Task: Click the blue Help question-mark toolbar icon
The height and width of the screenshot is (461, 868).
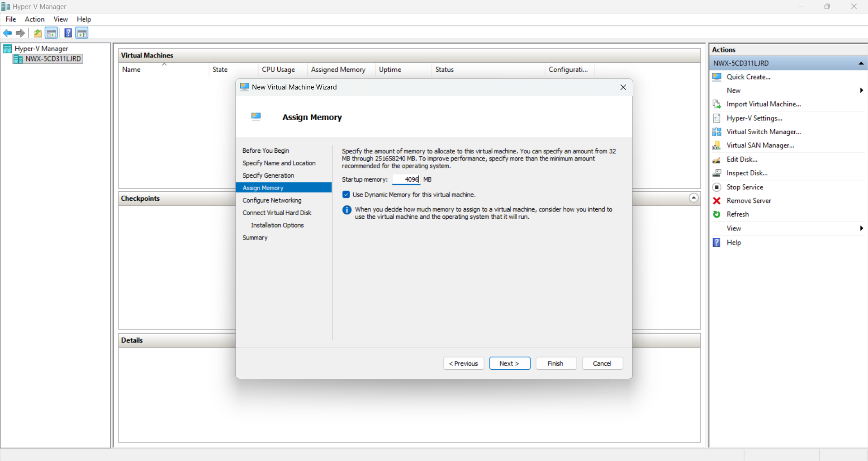Action: [68, 33]
